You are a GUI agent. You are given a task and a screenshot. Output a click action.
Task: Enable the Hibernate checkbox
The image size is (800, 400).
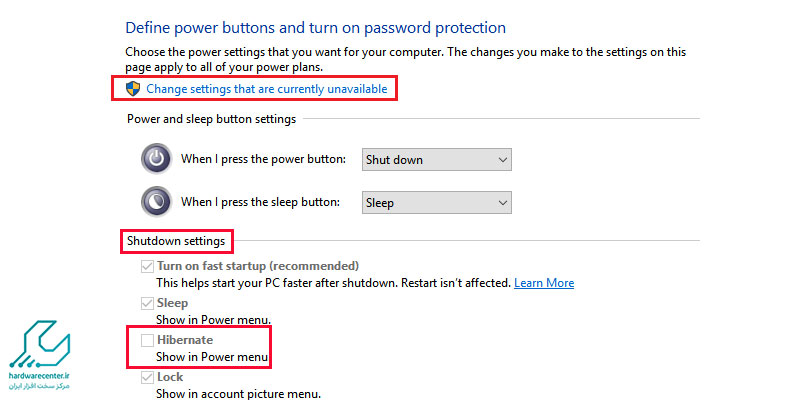[x=147, y=340]
